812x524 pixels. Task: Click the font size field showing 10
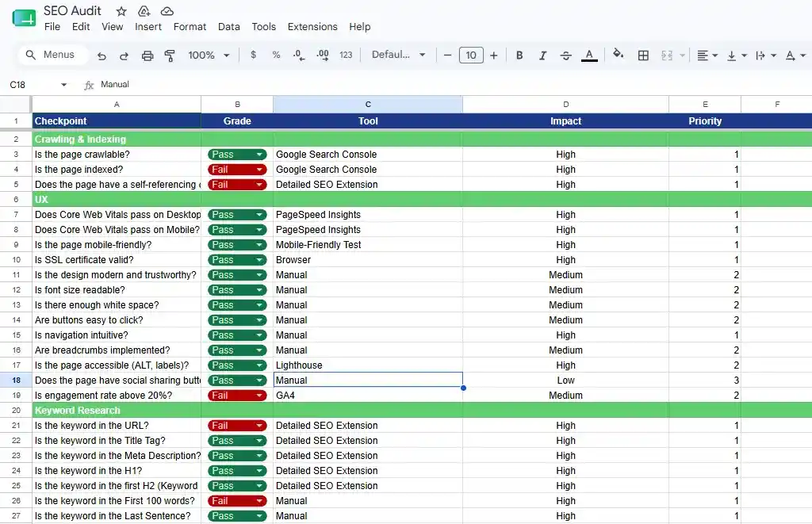pyautogui.click(x=471, y=55)
